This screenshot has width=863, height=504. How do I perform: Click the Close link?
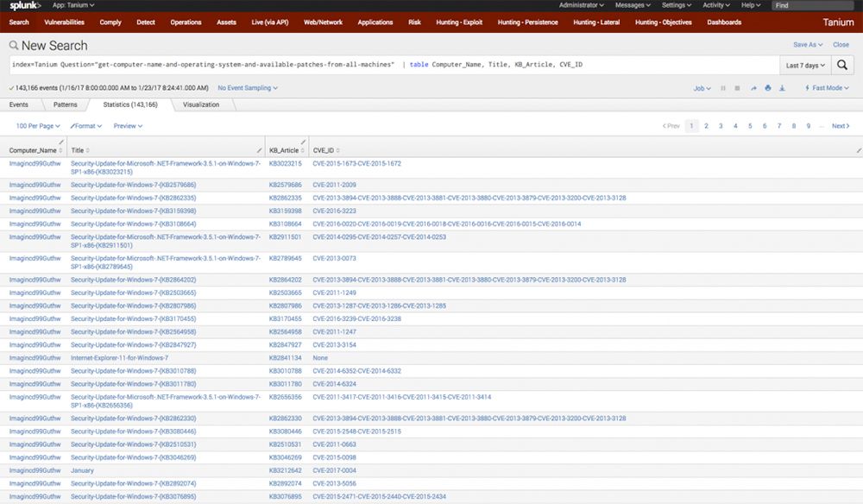tap(841, 45)
